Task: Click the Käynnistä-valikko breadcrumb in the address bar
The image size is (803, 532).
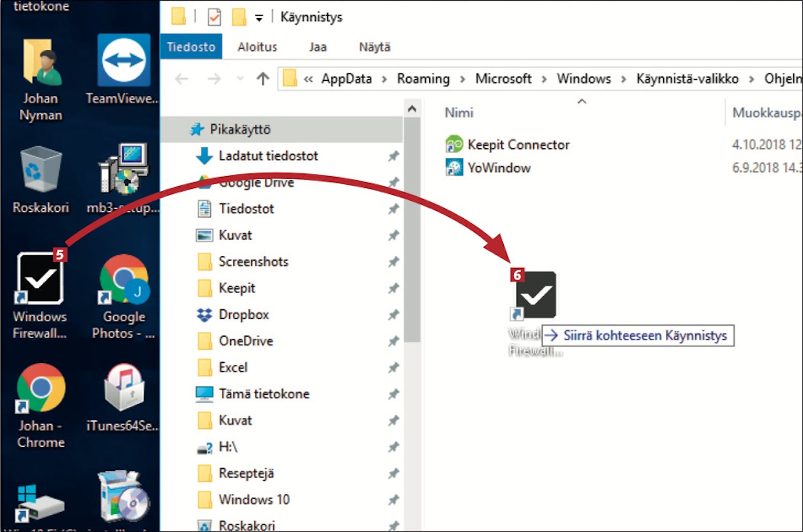Action: [x=687, y=79]
